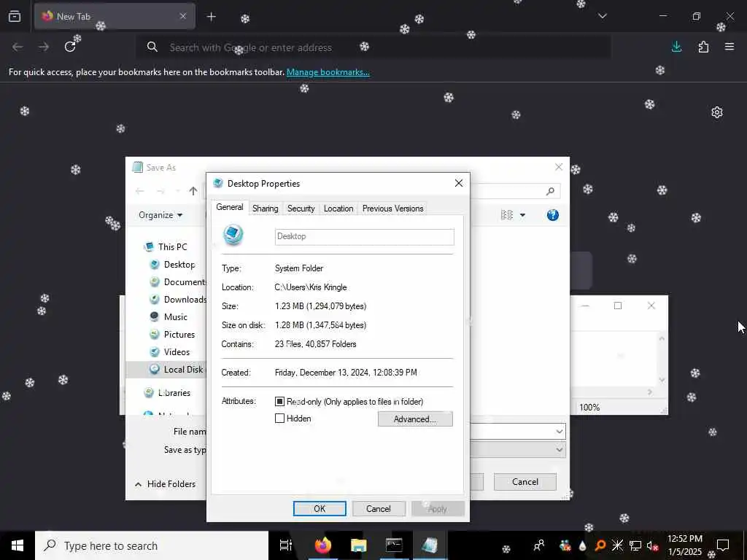This screenshot has height=560, width=747.
Task: Open File Explorer from taskbar
Action: coord(358,545)
